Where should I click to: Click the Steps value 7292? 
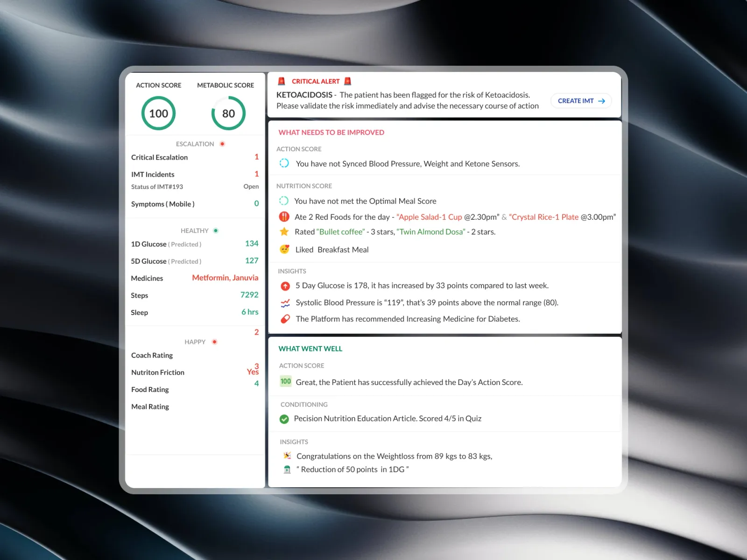pyautogui.click(x=249, y=295)
